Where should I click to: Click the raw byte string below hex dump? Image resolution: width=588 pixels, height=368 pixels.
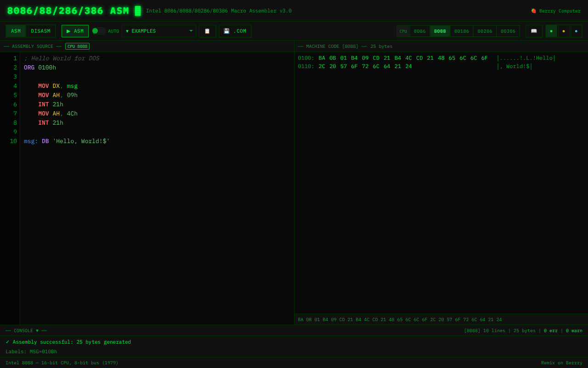click(x=400, y=320)
